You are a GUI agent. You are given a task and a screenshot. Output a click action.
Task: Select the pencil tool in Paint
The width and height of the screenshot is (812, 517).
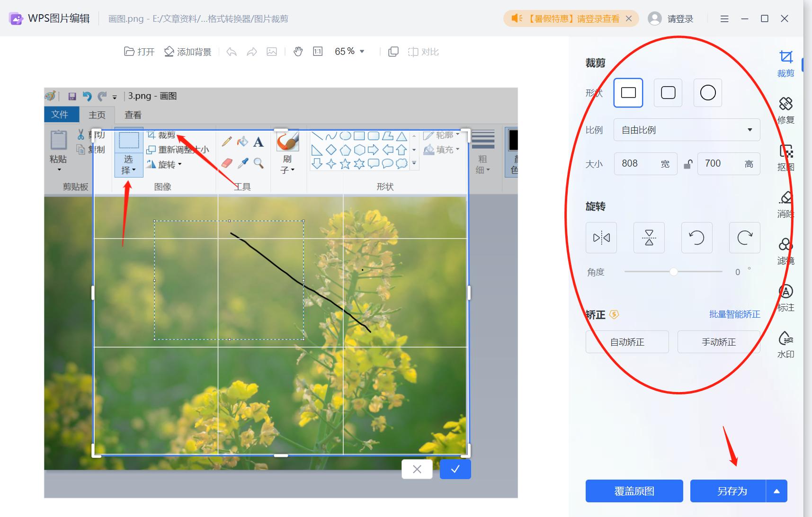click(226, 141)
